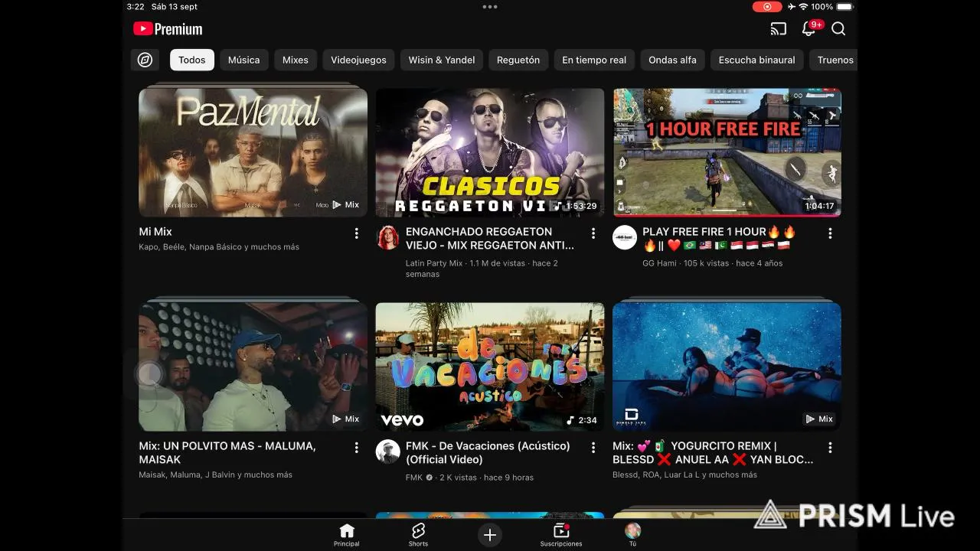Click the Mi Mix title
Image resolution: width=980 pixels, height=551 pixels.
155,232
